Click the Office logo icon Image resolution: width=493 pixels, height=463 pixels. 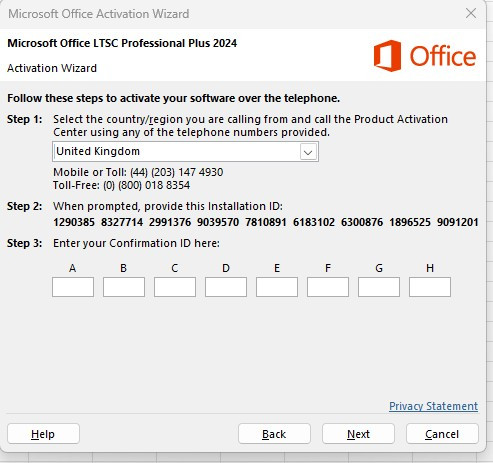pyautogui.click(x=387, y=56)
